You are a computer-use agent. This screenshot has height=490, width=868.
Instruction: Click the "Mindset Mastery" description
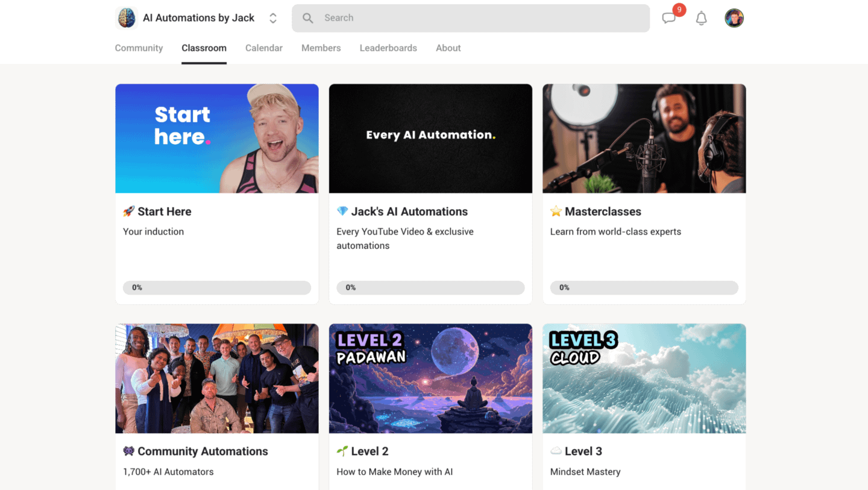[585, 472]
